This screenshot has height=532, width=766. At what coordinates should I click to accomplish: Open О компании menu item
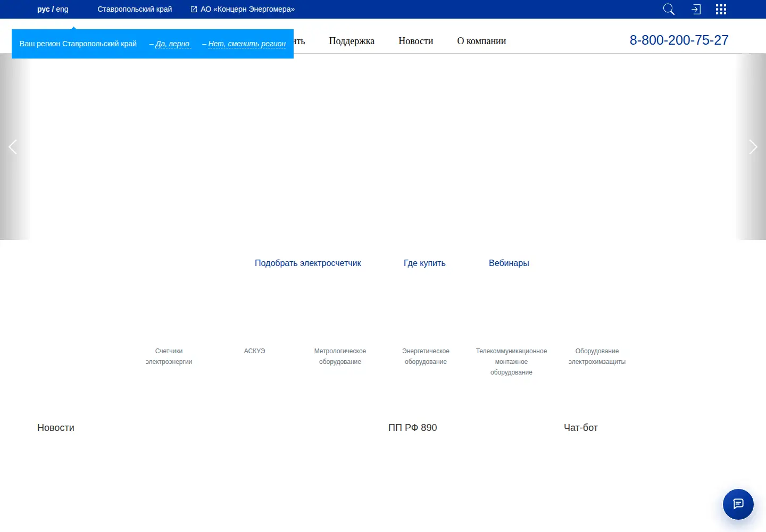481,41
